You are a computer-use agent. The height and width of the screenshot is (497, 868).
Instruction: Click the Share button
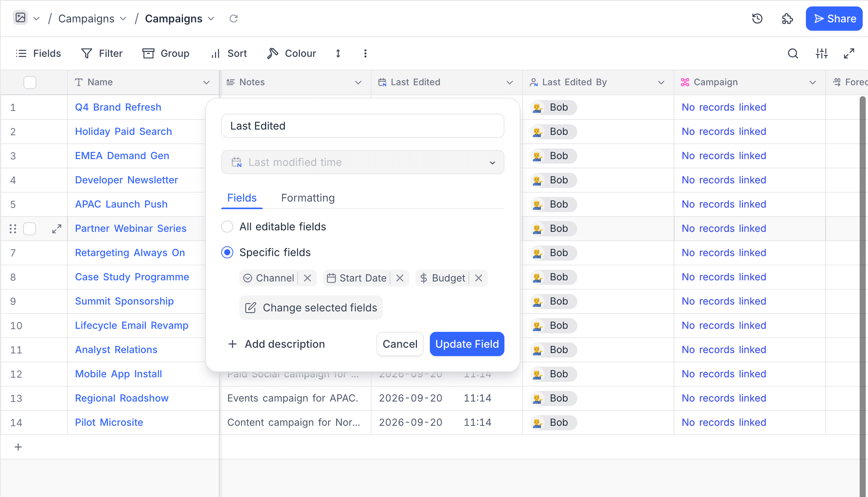(834, 19)
